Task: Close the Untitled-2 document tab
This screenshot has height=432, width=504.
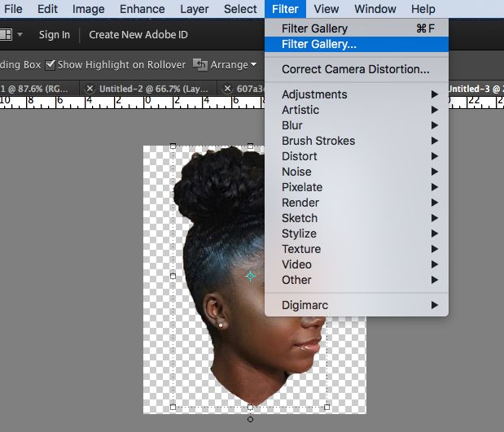Action: 90,88
